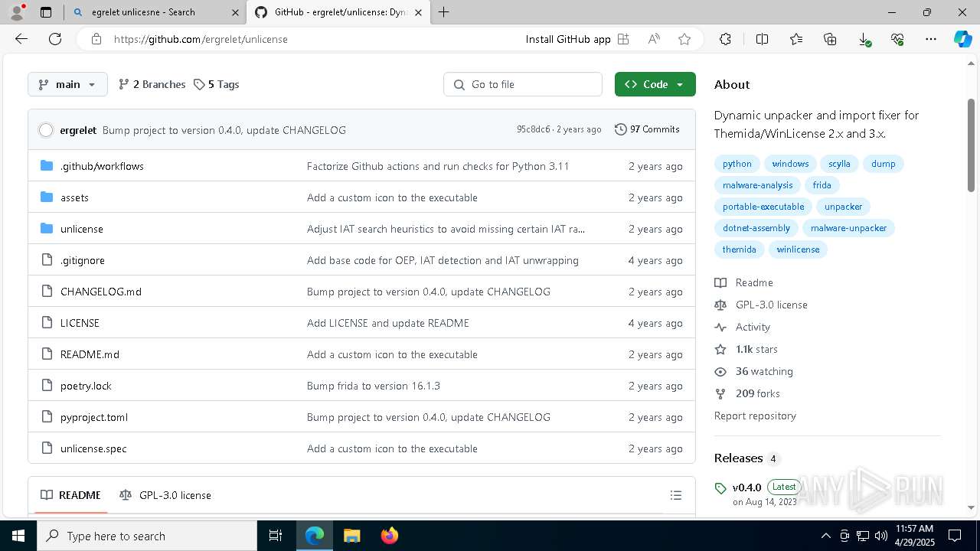The height and width of the screenshot is (551, 980).
Task: Open the Read aloud icon
Action: pos(654,39)
